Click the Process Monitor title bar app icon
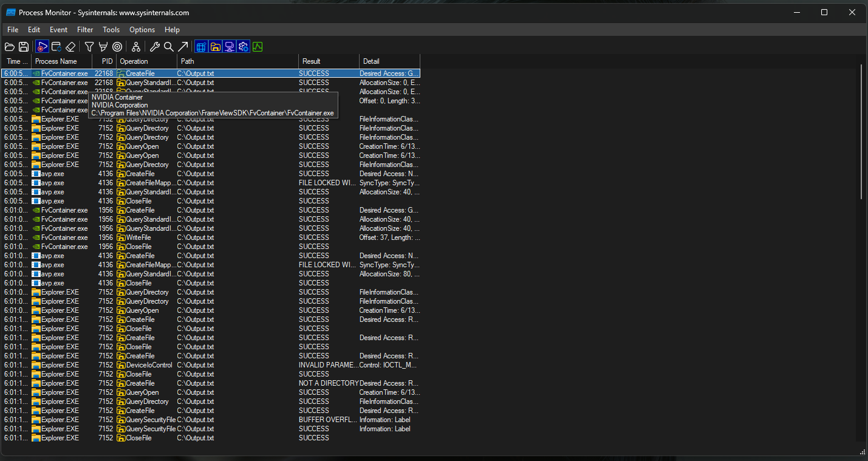 pos(10,12)
